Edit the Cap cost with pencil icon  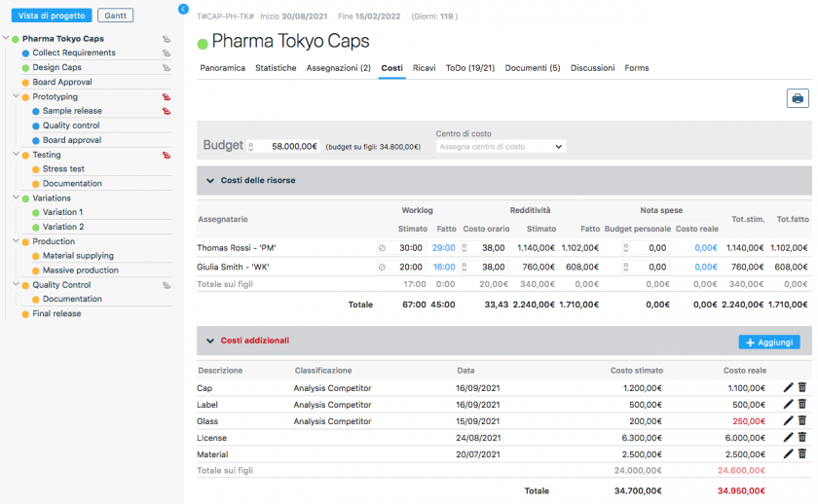point(789,388)
